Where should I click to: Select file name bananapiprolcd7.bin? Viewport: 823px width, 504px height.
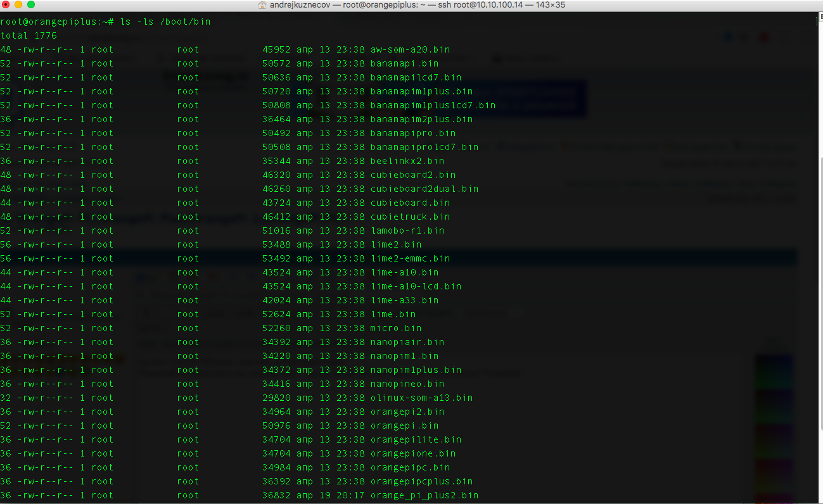[x=424, y=147]
